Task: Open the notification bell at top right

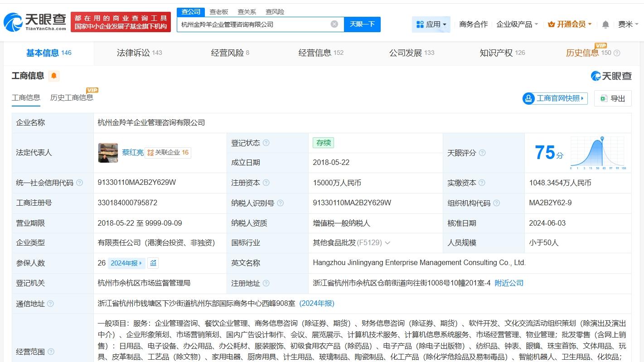Action: [x=605, y=24]
